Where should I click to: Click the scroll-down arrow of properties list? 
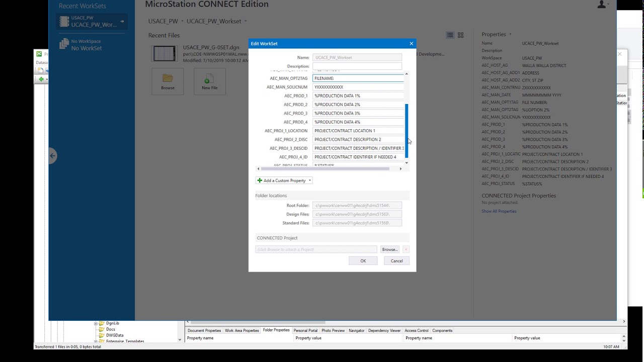(x=407, y=163)
